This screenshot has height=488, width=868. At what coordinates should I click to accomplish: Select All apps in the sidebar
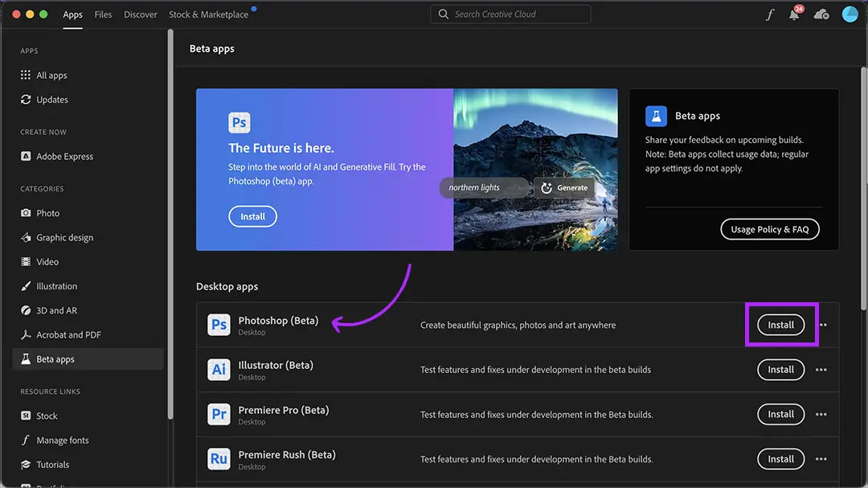(x=88, y=75)
